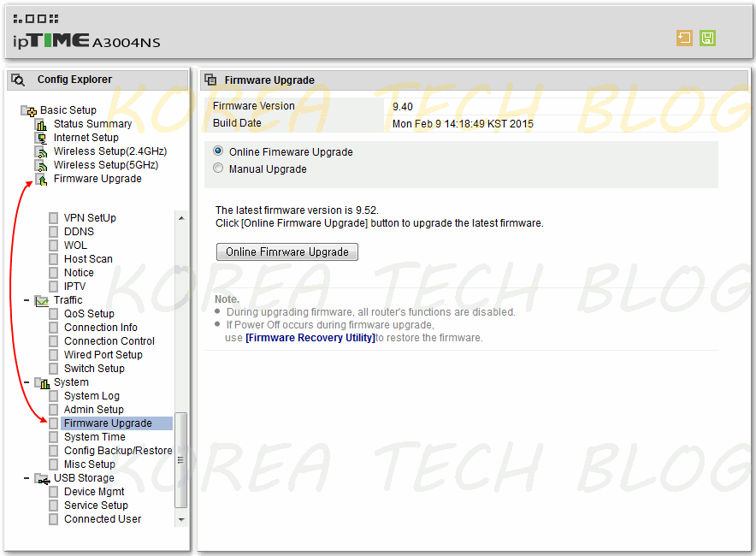Collapse the USB Storage tree section

tap(27, 478)
